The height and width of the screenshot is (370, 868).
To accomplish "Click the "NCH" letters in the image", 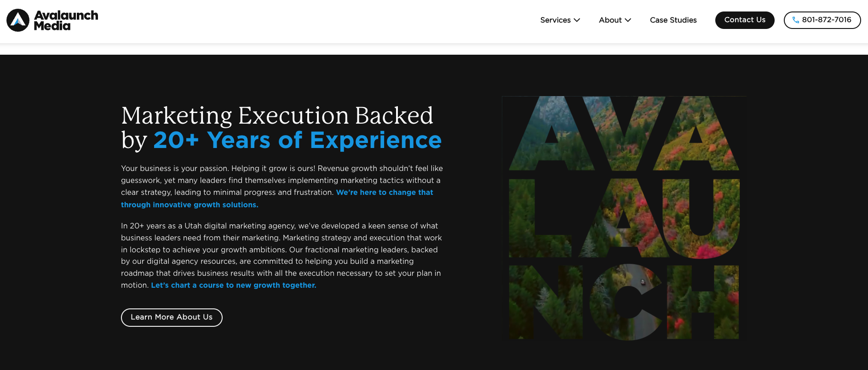I will [x=624, y=302].
